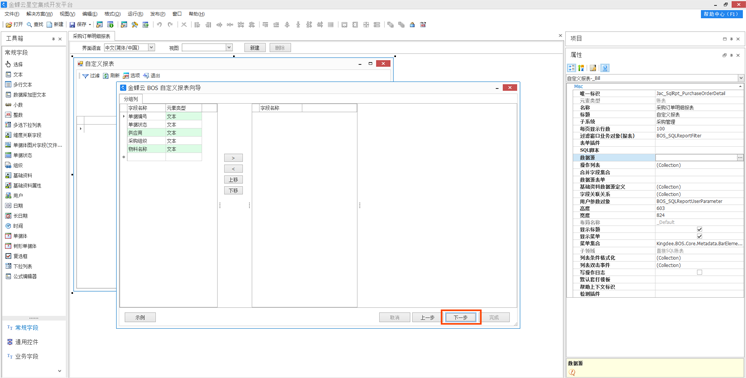This screenshot has height=378, width=746.
Task: Open the object selector dropdown in 属性 panel
Action: click(741, 78)
